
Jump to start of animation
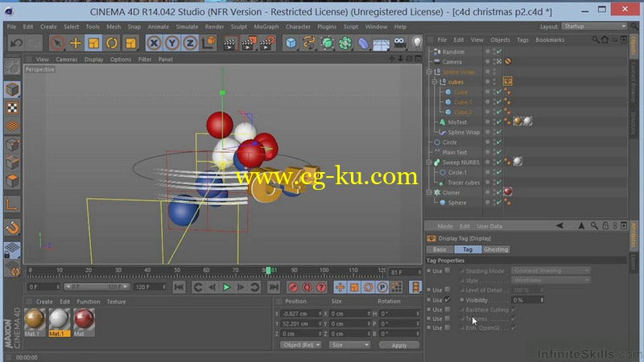coord(179,287)
